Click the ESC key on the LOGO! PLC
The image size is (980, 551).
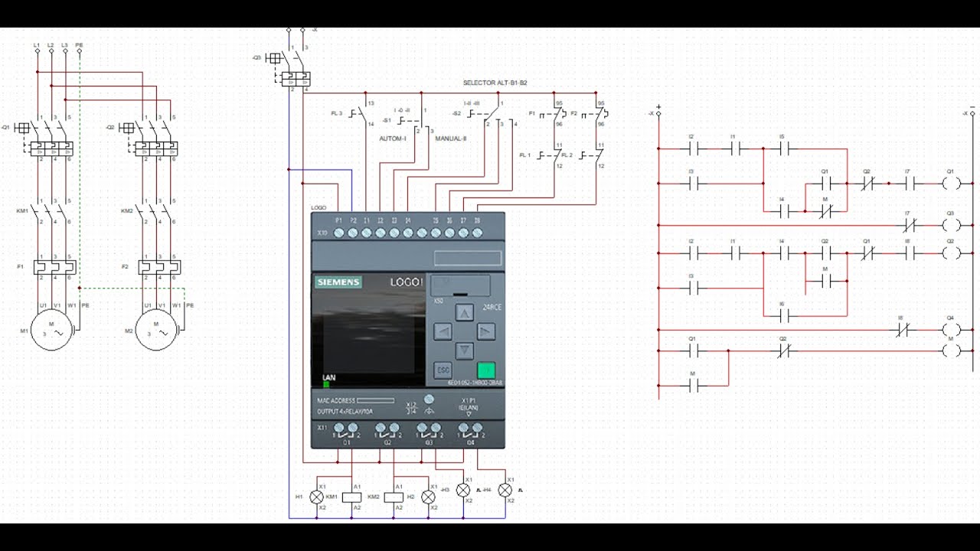click(443, 370)
